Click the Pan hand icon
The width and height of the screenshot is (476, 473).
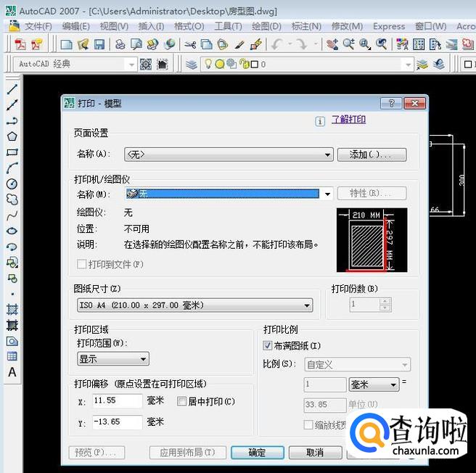332,45
